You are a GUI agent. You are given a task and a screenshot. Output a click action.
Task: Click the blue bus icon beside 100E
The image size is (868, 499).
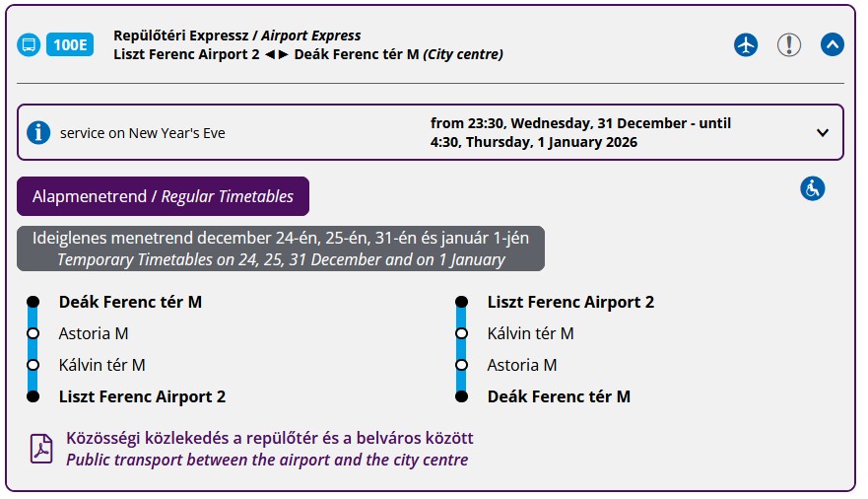tap(29, 45)
